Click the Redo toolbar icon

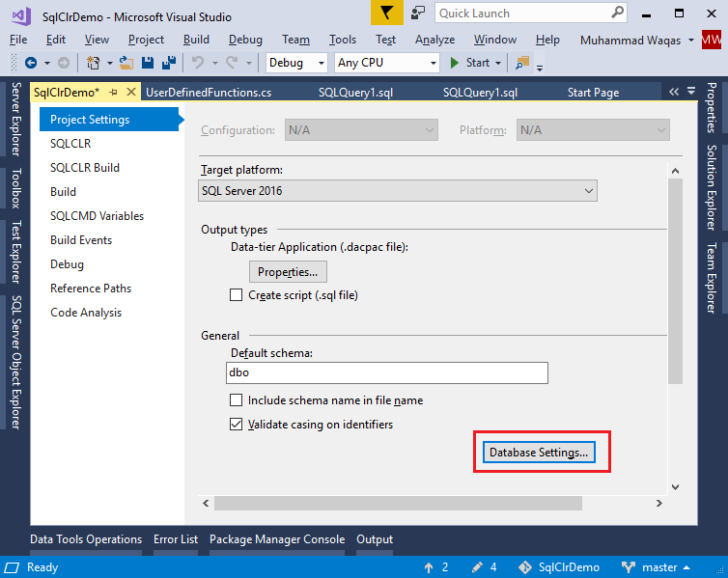click(x=232, y=63)
